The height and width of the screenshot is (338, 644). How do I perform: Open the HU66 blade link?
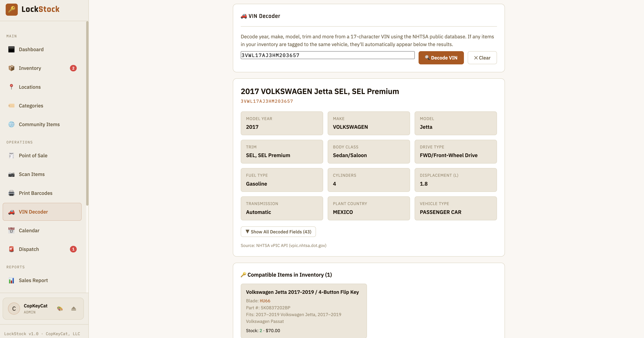coord(265,301)
